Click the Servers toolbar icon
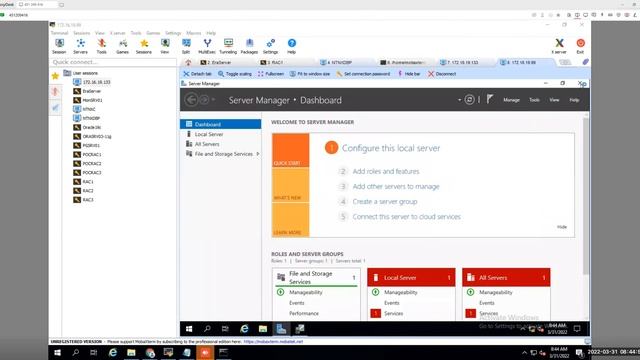 (80, 46)
